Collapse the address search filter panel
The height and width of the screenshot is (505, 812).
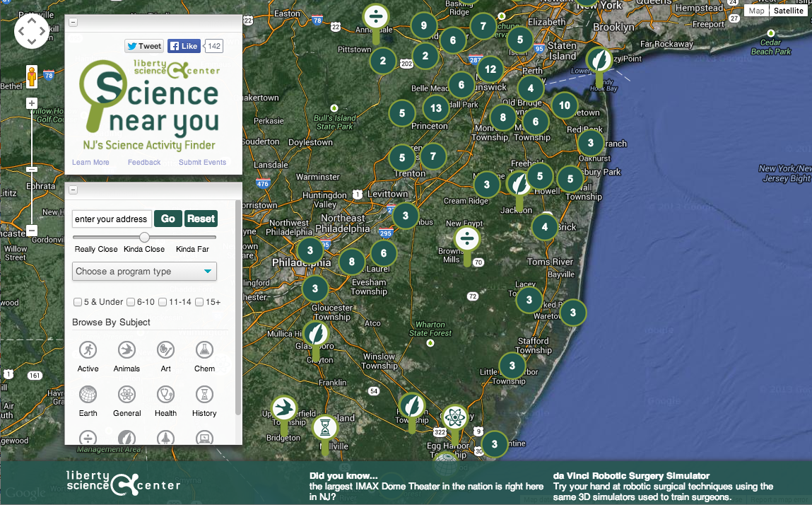click(x=73, y=190)
